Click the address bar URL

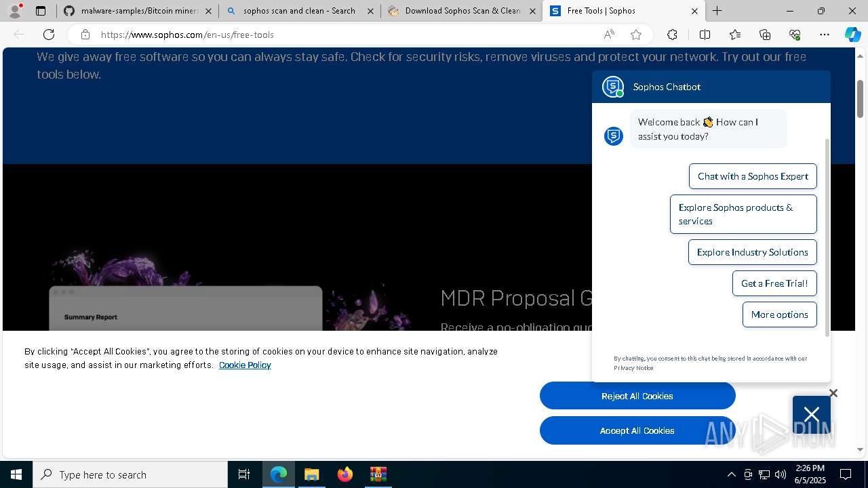[x=187, y=35]
